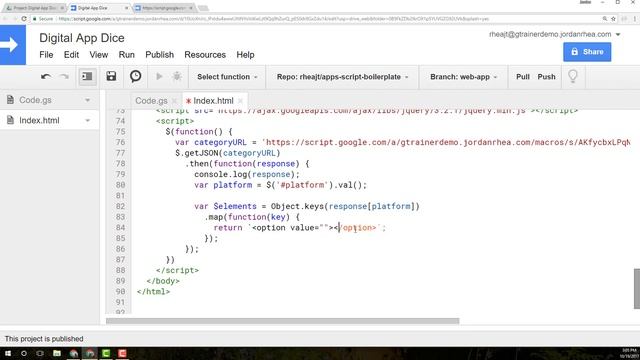
Task: Open Task View in taskbar
Action: coord(40,353)
